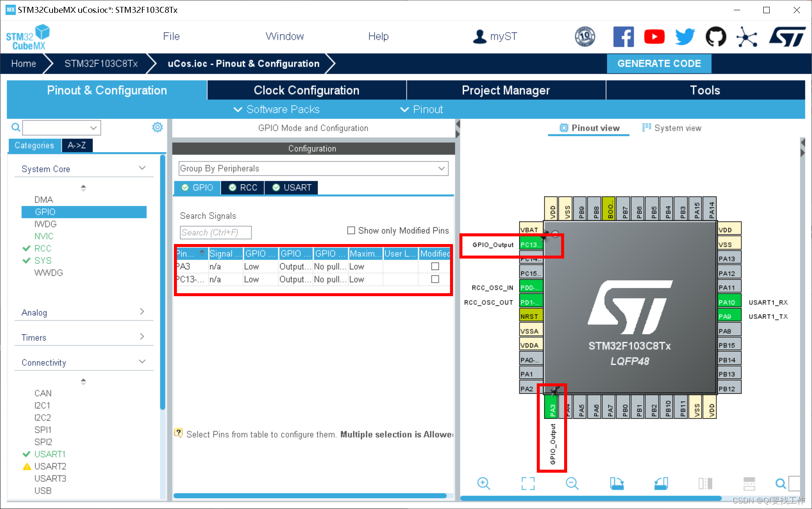Open the ST Twitter icon
Viewport: 812px width, 509px height.
pos(685,37)
